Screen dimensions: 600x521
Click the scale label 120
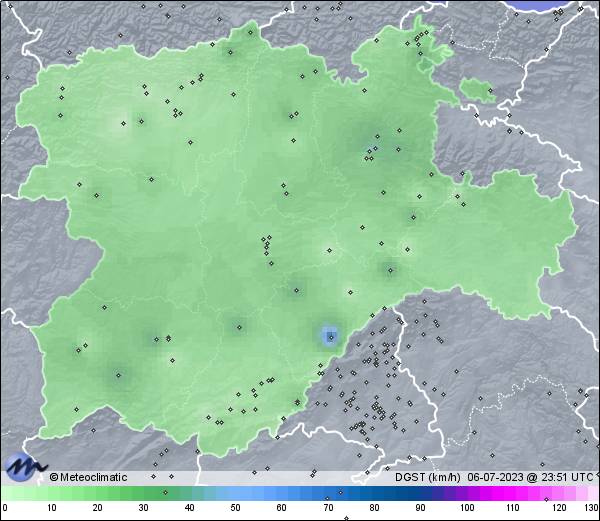pos(559,508)
